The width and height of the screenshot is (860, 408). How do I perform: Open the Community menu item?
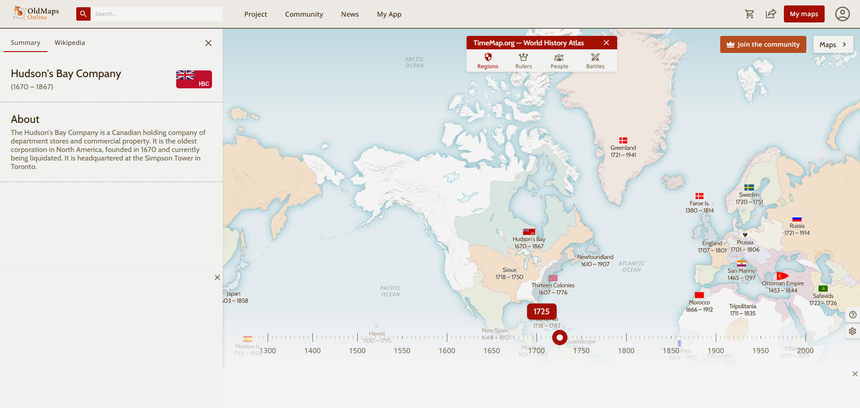(x=304, y=14)
